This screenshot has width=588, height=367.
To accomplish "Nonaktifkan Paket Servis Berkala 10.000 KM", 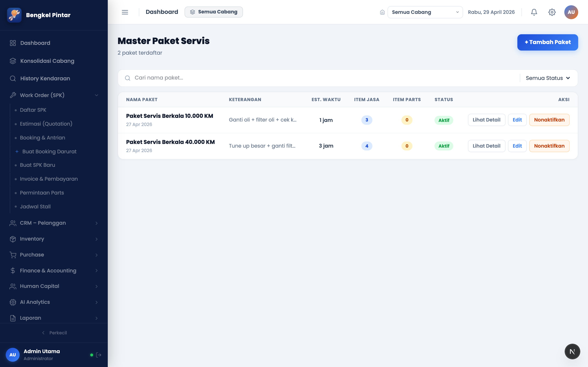I will 549,120.
